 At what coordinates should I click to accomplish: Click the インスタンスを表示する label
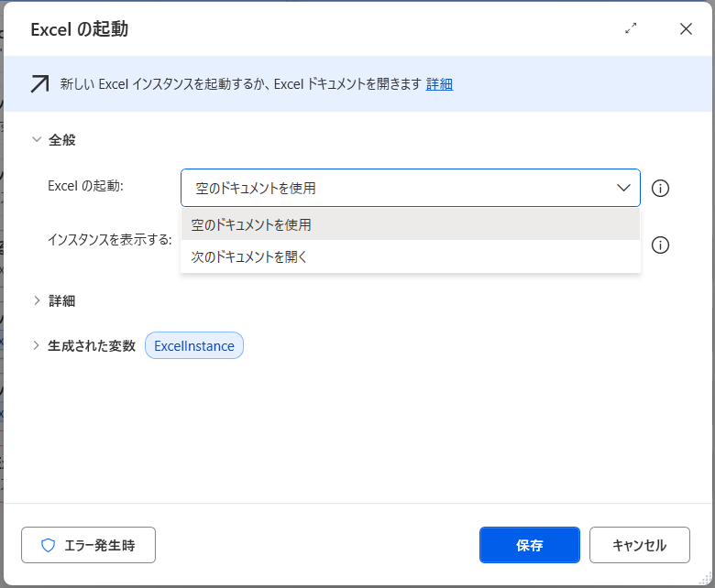[x=109, y=240]
